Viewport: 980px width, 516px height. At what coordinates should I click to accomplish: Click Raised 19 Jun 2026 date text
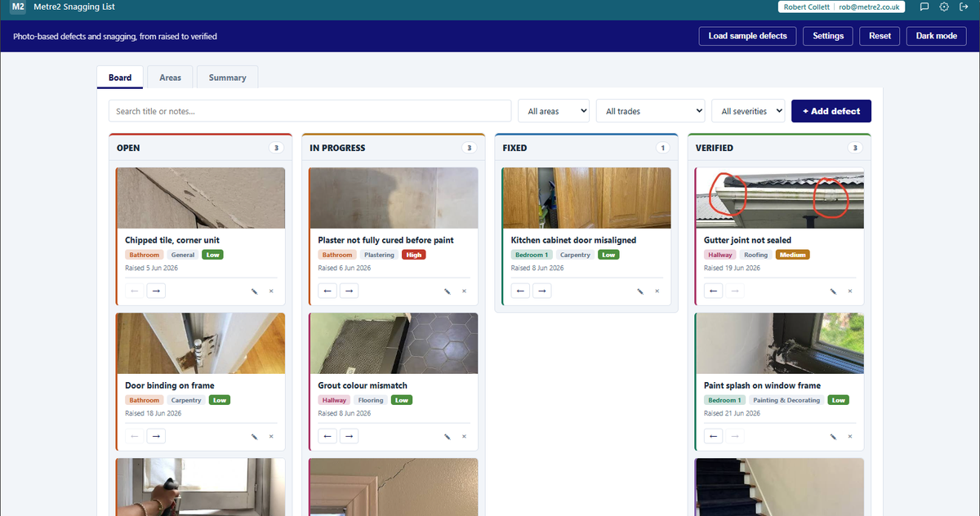(x=732, y=268)
